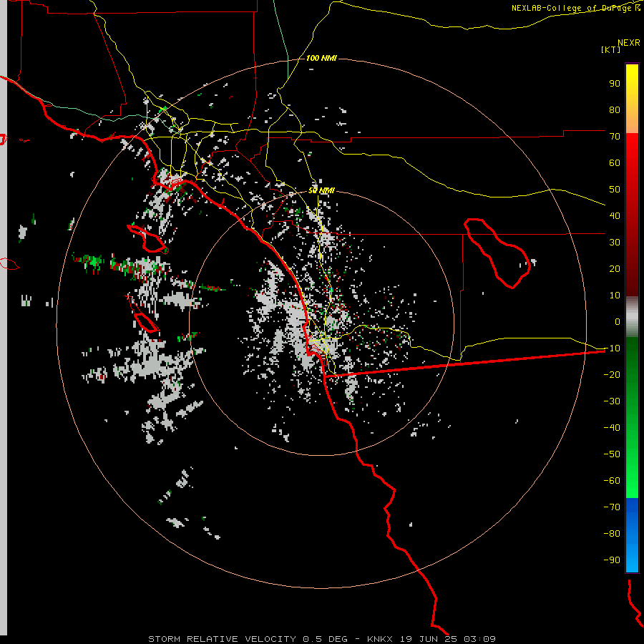The image size is (644, 644).
Task: Click the -30 value on the velocity scale
Action: (x=612, y=401)
